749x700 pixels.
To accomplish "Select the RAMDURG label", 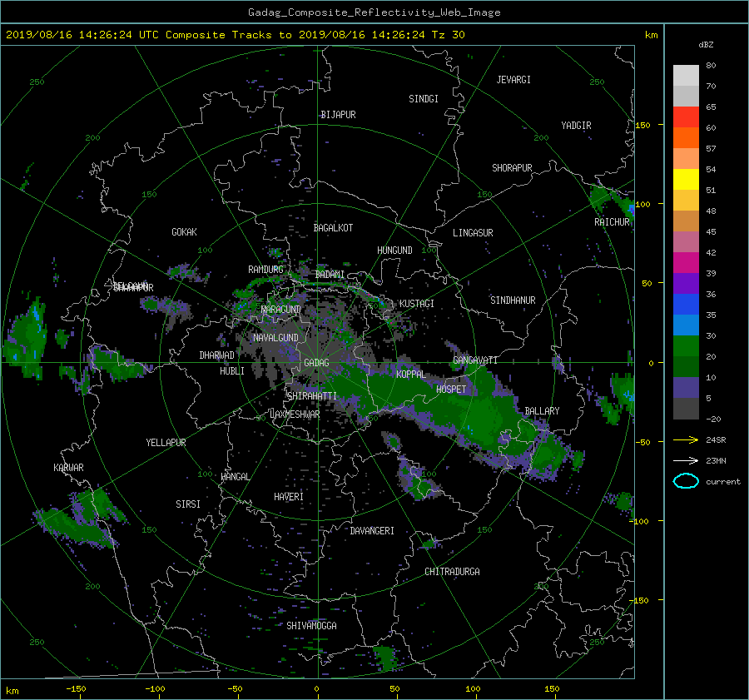I will pyautogui.click(x=265, y=270).
